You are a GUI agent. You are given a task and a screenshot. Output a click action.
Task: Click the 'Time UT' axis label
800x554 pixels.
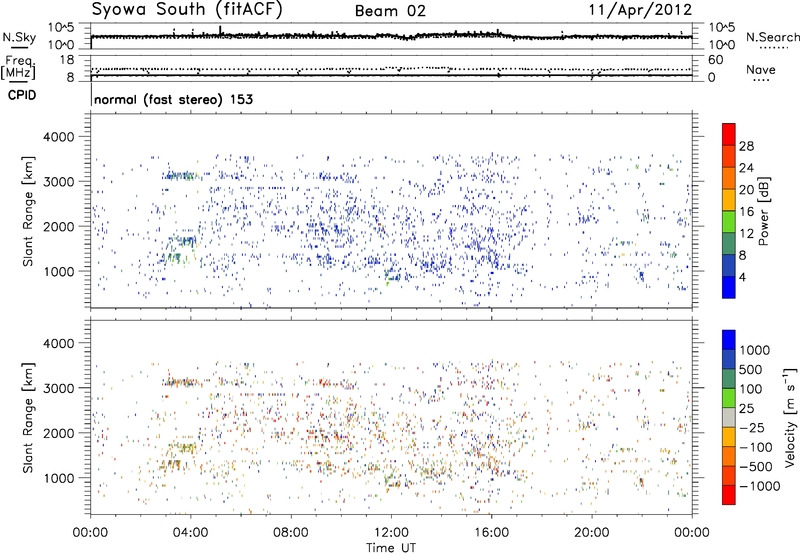391,547
